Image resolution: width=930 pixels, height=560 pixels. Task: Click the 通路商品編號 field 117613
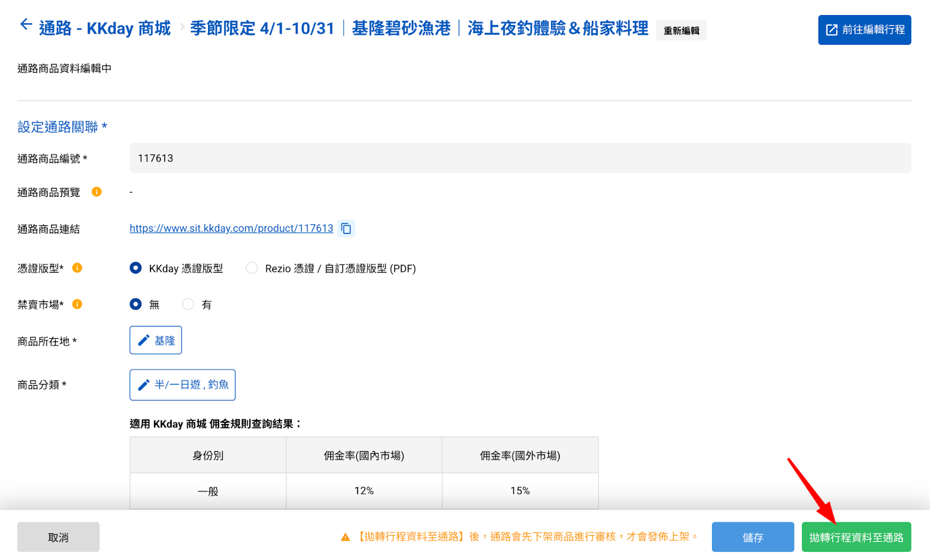[x=520, y=158]
